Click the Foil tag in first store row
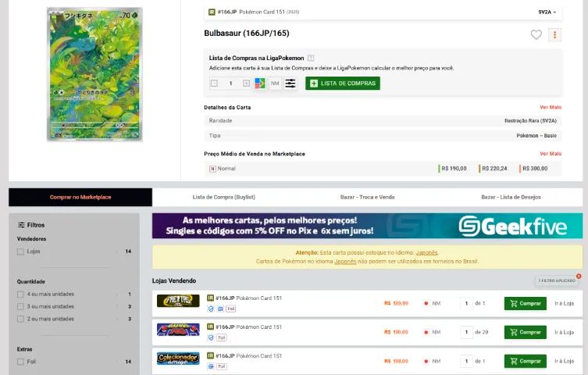Screen dimensions: 588x375 click(x=230, y=309)
